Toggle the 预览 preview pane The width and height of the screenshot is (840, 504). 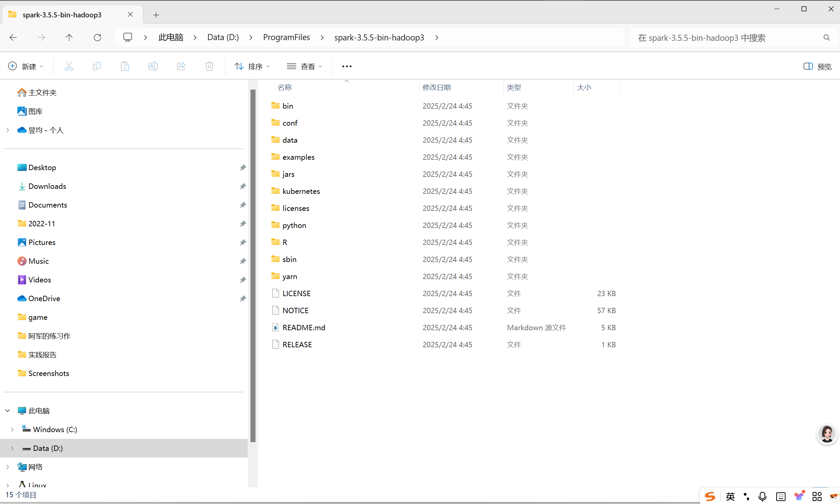[x=817, y=66]
